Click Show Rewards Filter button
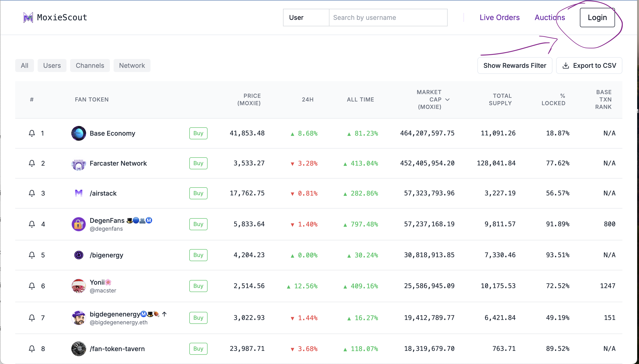639x364 pixels. tap(515, 66)
